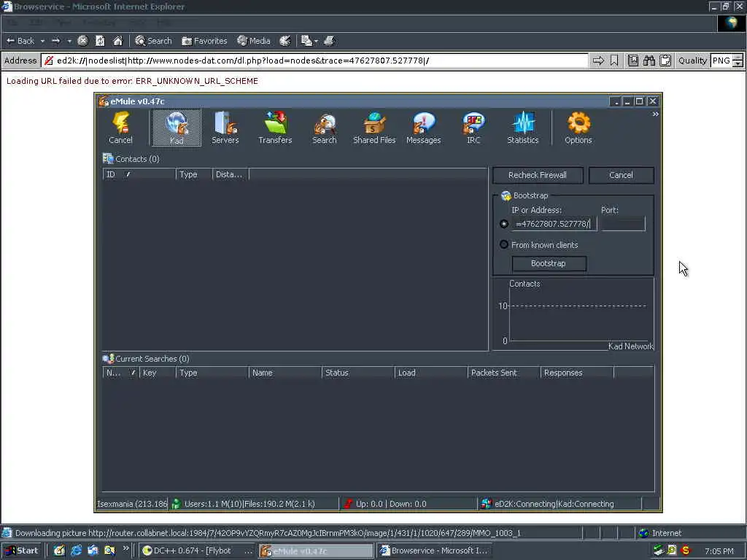Click the IE Search toolbar button
Screen dimensions: 747x560
pos(153,41)
